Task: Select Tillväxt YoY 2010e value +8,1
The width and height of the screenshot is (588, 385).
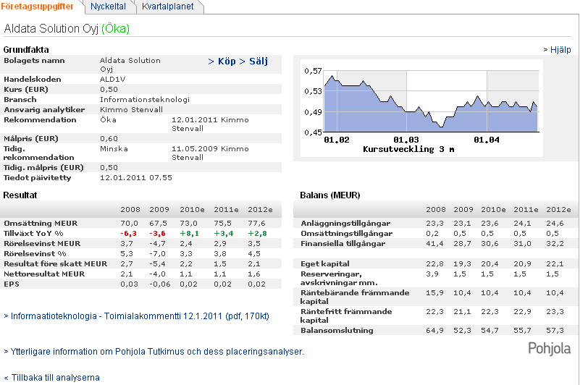Action: [189, 233]
